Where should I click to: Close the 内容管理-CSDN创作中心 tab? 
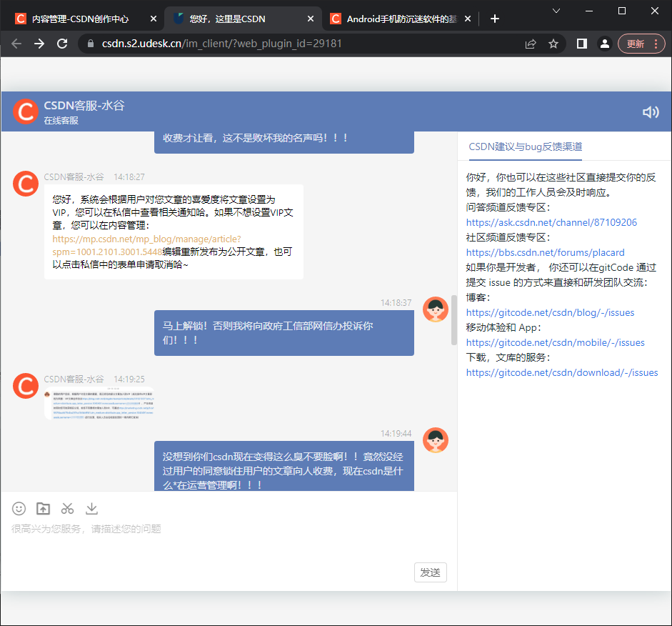(x=154, y=19)
